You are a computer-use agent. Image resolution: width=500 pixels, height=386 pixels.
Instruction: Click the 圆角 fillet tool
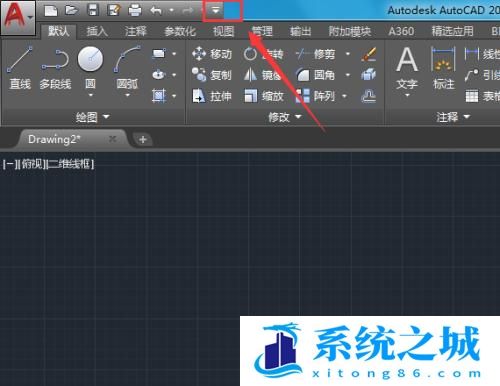pyautogui.click(x=315, y=75)
